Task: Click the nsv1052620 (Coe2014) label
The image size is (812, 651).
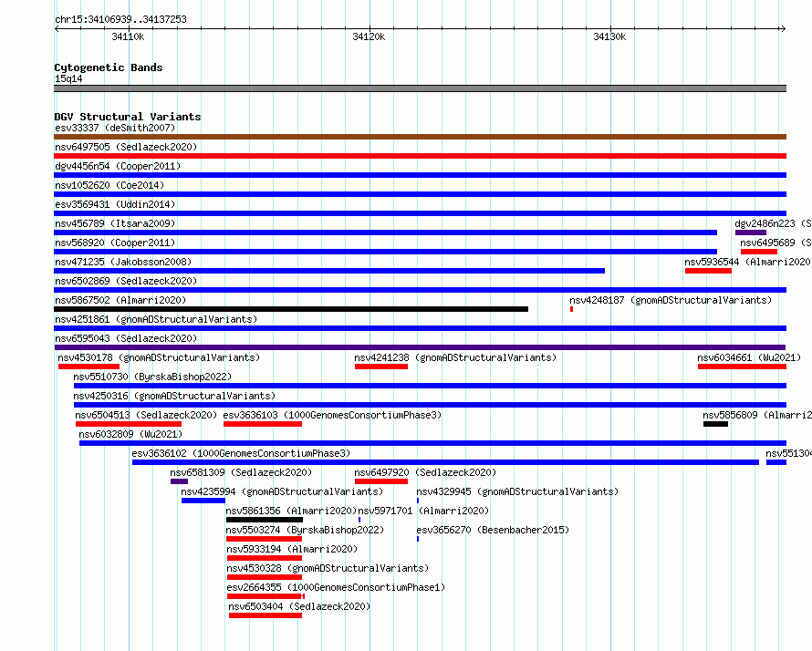Action: [109, 185]
